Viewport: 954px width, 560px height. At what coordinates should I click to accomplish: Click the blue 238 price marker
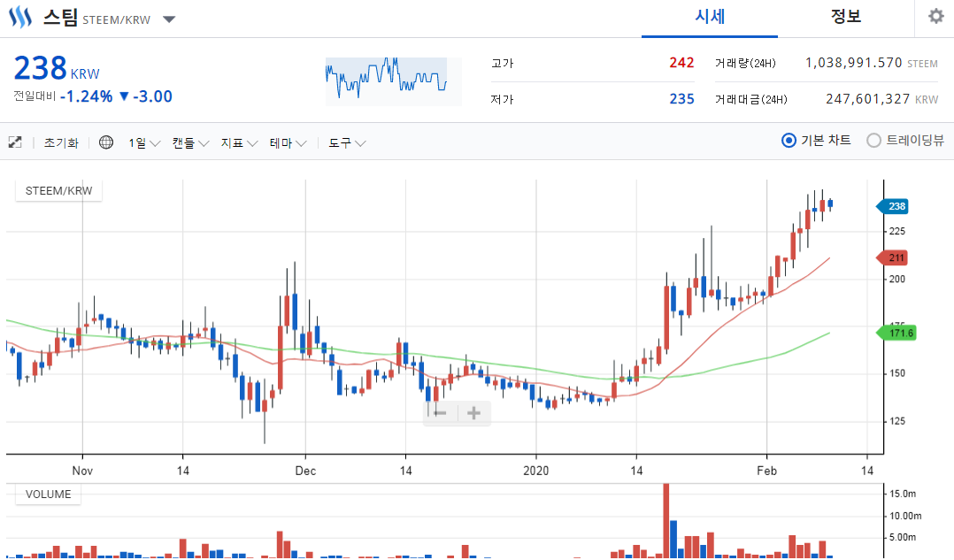tap(892, 206)
